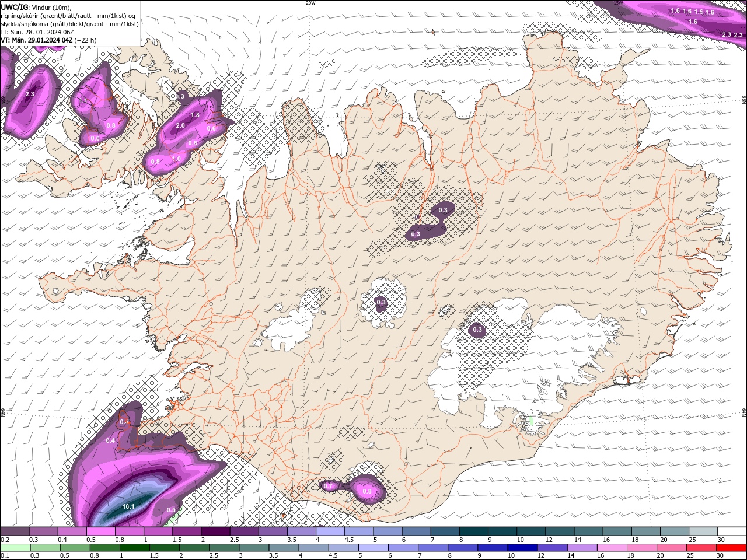Click the 0.2 value in the upper legend row
The height and width of the screenshot is (560, 747).
coord(5,540)
